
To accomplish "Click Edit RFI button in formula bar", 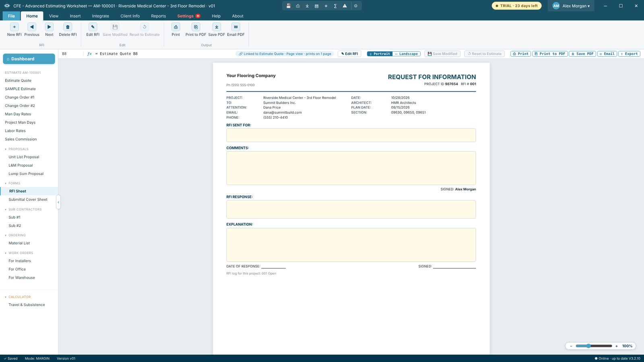I will 349,54.
